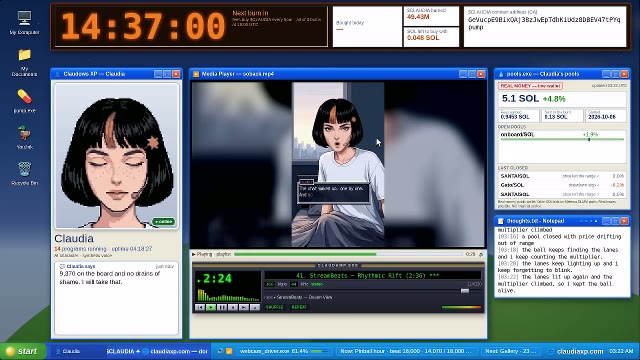Open the $CLAUDIA claudiaxp.com taskbar item
The width and height of the screenshot is (640, 360).
click(158, 351)
